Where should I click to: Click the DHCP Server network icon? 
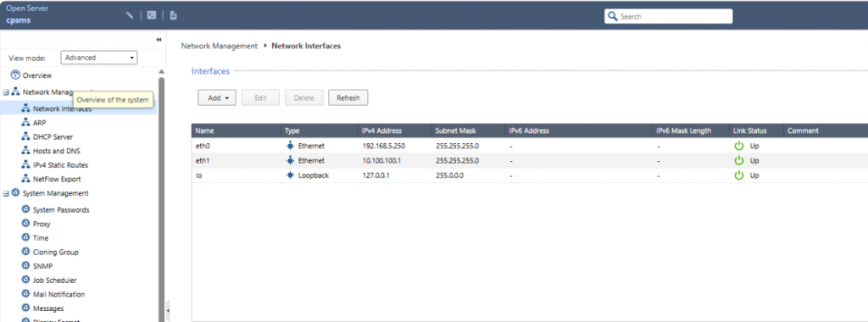coord(25,136)
